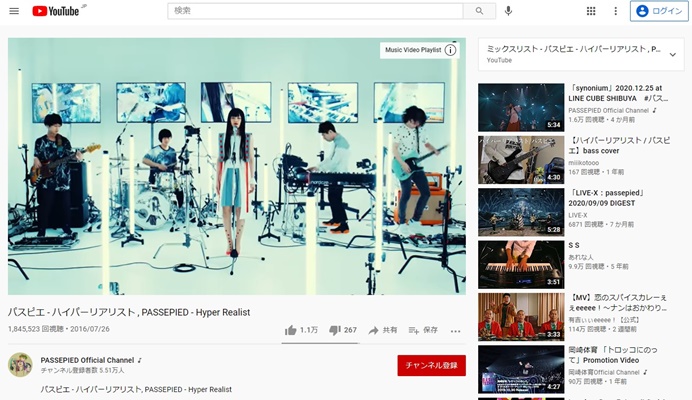Open the S S piano video thumbnail
The width and height of the screenshot is (692, 400).
click(x=521, y=264)
